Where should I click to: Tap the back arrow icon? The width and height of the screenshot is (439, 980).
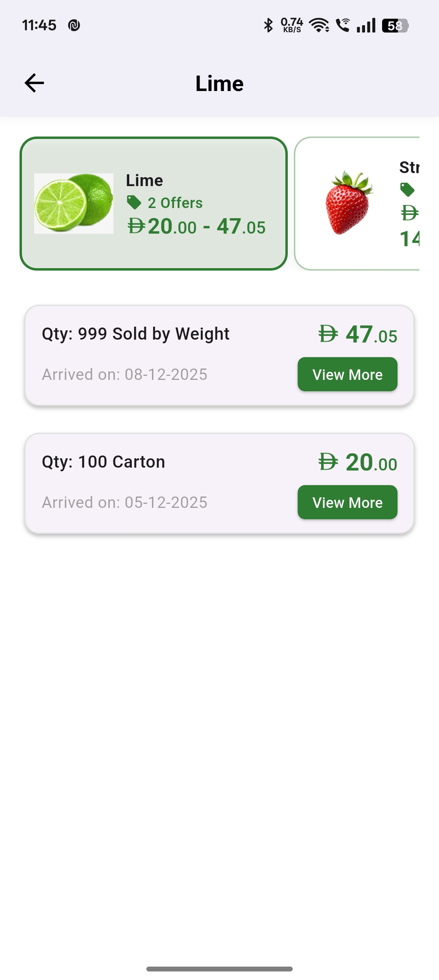[x=34, y=83]
